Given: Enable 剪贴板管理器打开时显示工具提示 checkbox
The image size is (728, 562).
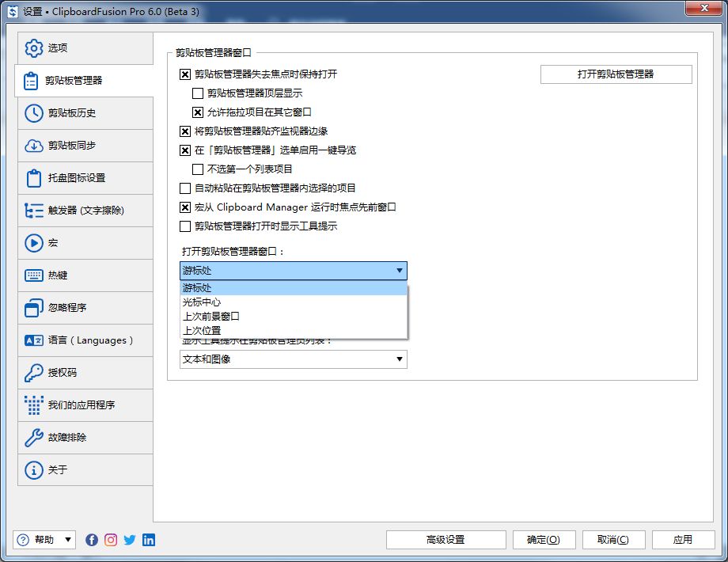Looking at the screenshot, I should tap(185, 226).
